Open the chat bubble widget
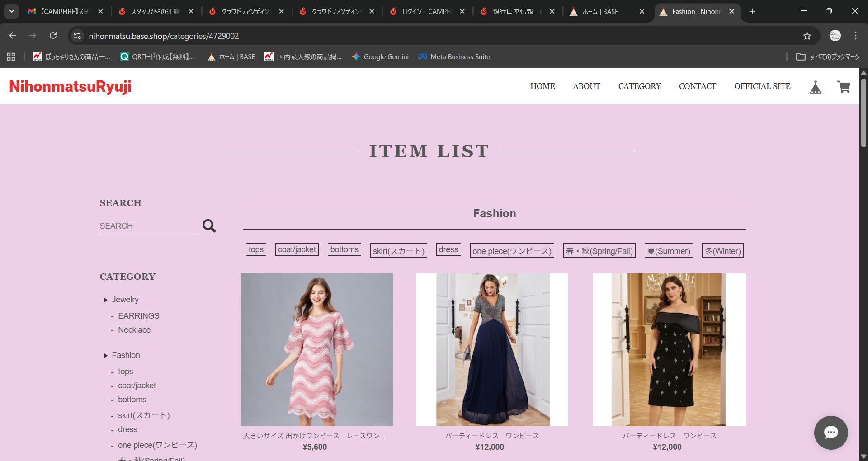The image size is (868, 461). click(x=830, y=433)
